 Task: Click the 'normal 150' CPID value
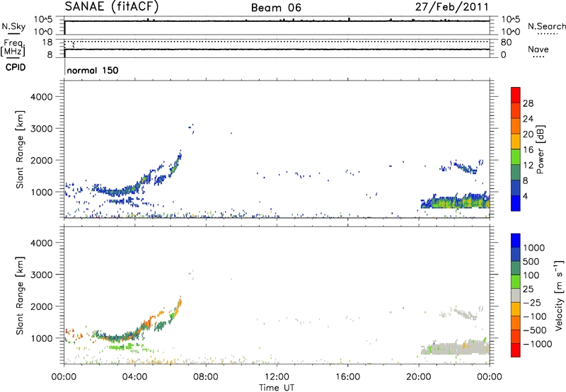point(93,70)
